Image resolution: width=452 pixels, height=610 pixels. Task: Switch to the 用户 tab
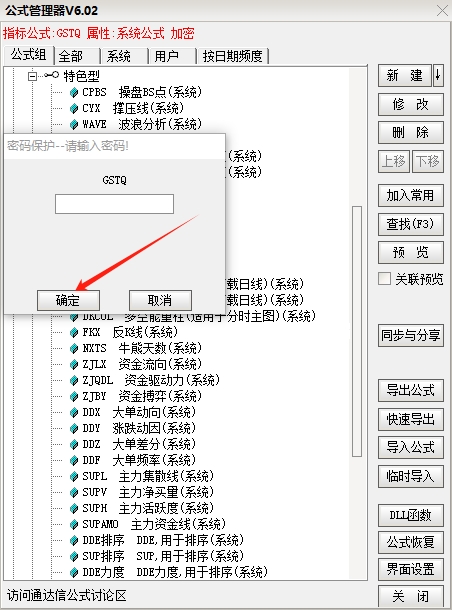tap(172, 56)
